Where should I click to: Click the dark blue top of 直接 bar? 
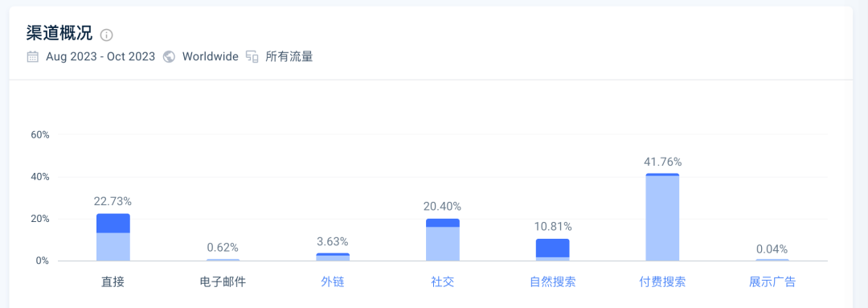click(113, 224)
